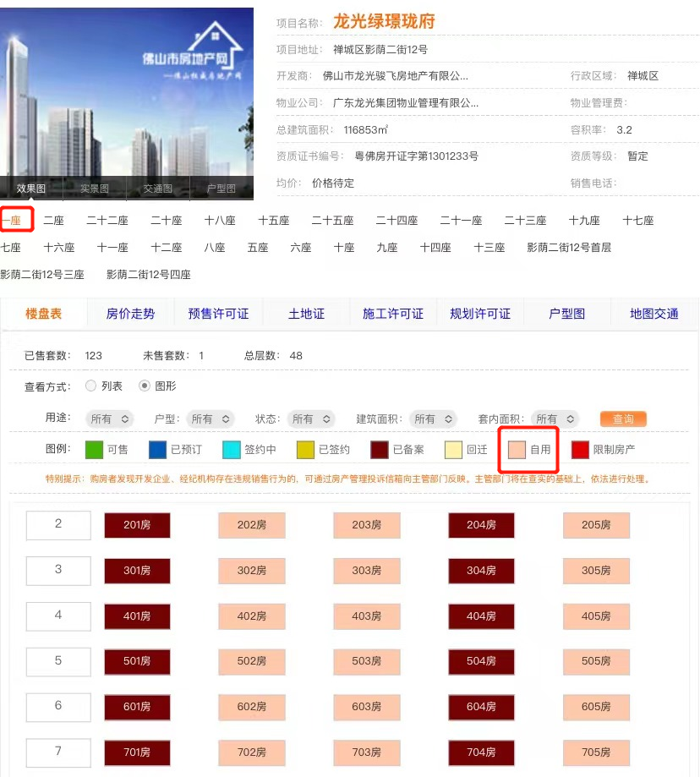Switch to the 户型图 tab
Screen dimensions: 700x777
(x=567, y=314)
